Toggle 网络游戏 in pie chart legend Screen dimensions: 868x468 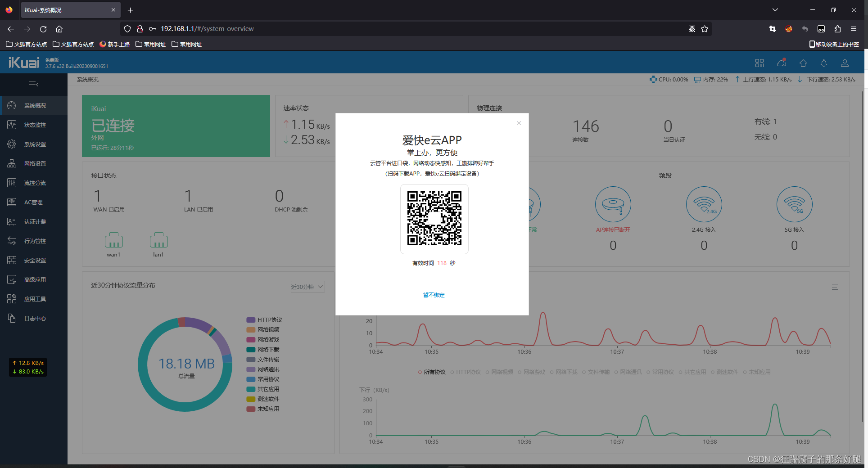click(263, 340)
